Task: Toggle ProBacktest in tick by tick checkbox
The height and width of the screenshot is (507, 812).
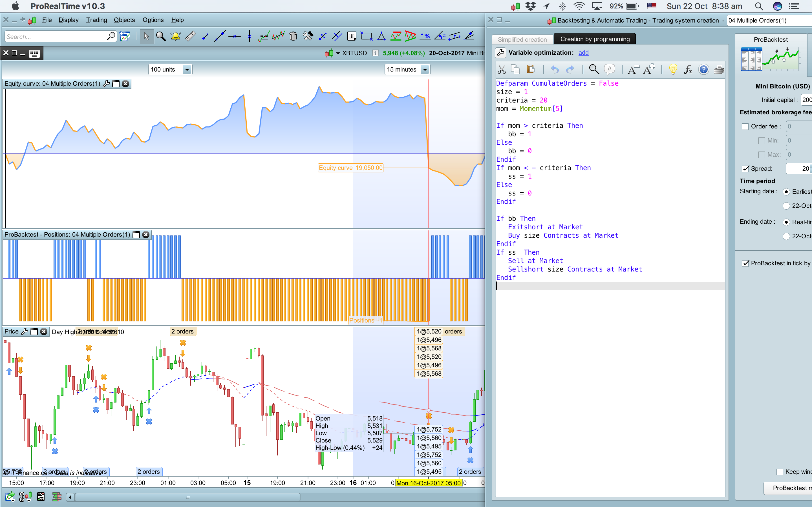Action: pyautogui.click(x=745, y=263)
